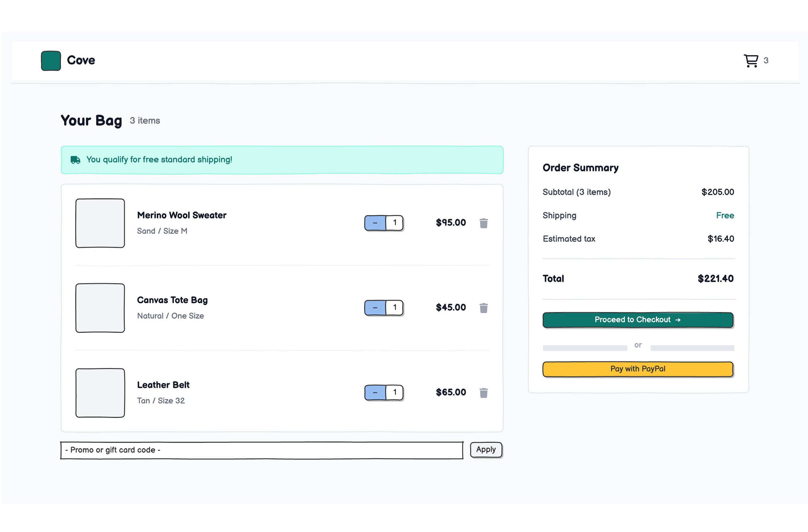Click the cart count number 3 in header
This screenshot has width=808, height=532.
click(x=766, y=61)
